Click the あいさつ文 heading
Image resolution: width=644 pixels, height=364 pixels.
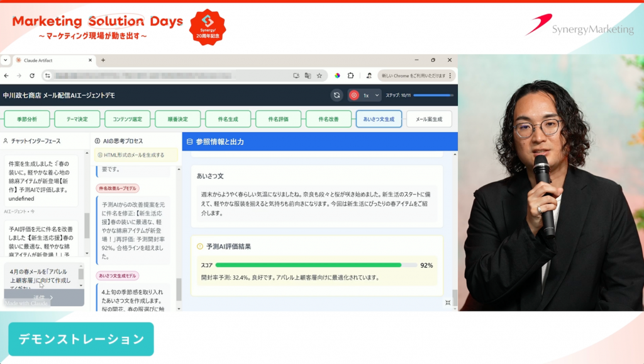[x=210, y=176]
